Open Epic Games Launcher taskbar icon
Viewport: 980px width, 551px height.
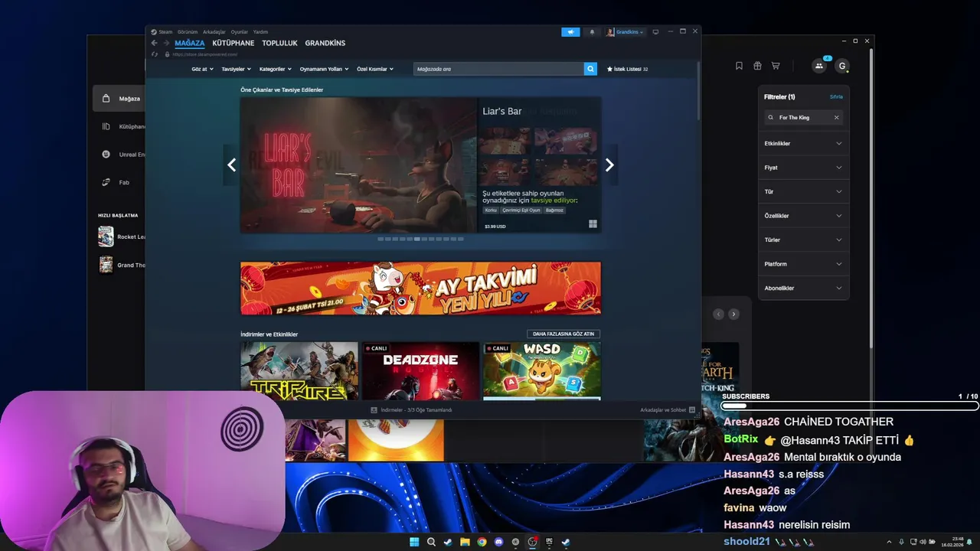coord(549,542)
